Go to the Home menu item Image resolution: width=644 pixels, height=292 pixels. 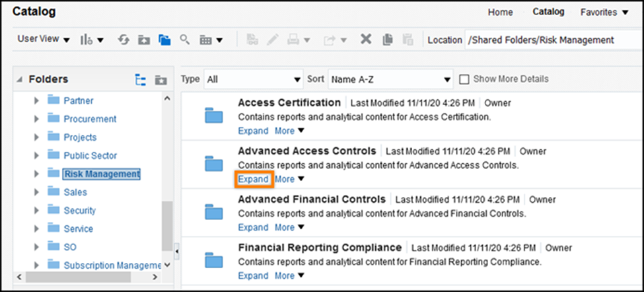click(500, 12)
